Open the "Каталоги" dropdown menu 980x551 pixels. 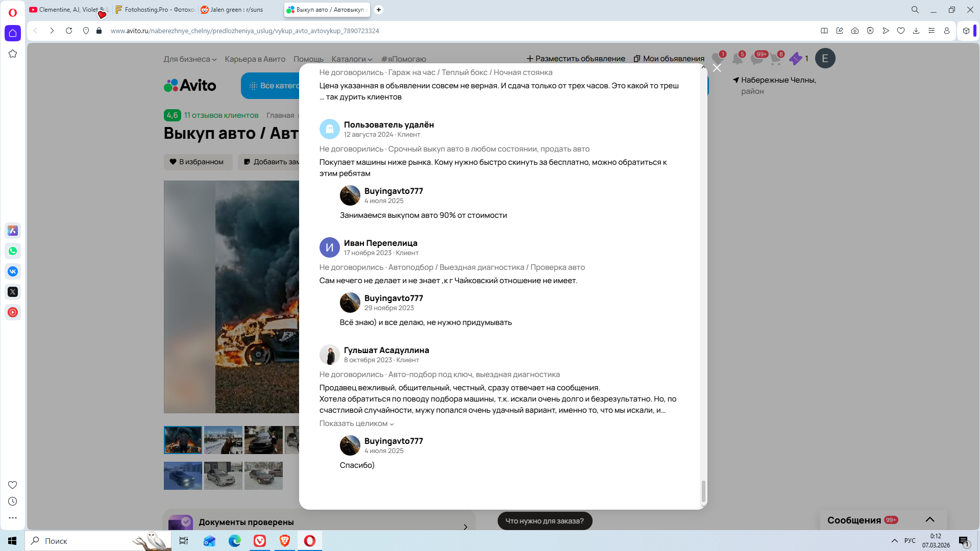click(x=352, y=59)
